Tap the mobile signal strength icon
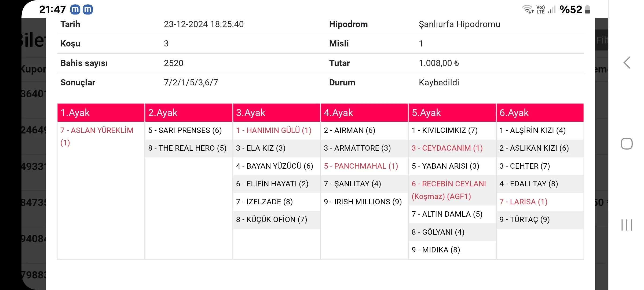644x290 pixels. click(552, 10)
